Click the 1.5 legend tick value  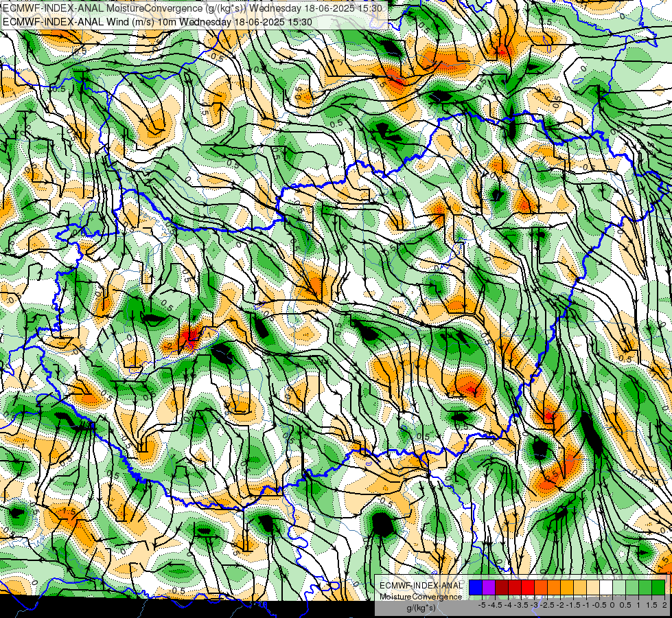coord(651,605)
